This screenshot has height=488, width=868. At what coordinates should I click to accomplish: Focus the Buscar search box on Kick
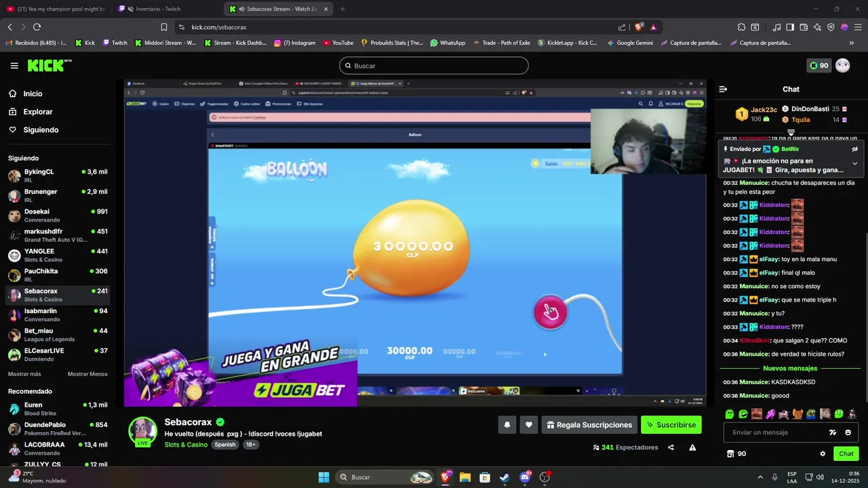click(434, 66)
